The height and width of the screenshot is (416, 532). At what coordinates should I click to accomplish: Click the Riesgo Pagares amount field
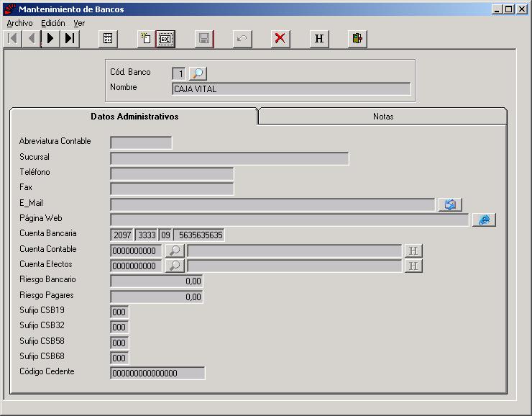click(x=157, y=297)
